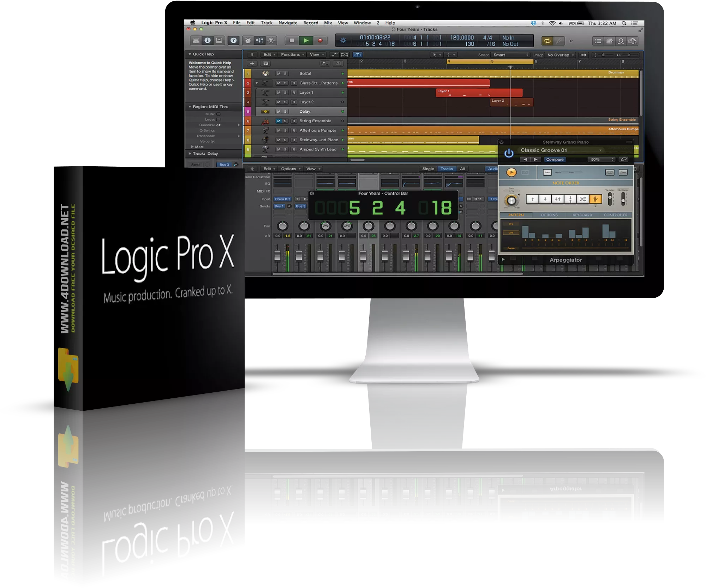Open the Mix menu
This screenshot has height=588, width=706.
pos(328,23)
